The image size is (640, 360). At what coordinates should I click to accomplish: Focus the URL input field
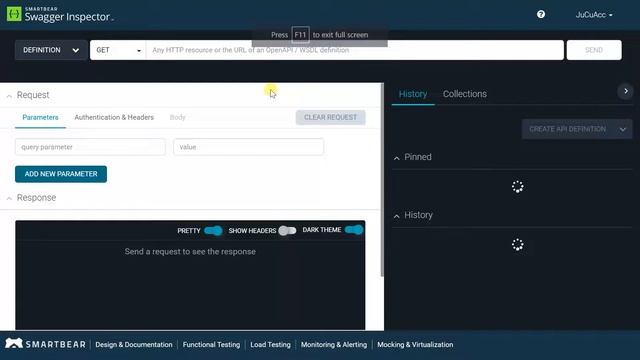coord(355,50)
